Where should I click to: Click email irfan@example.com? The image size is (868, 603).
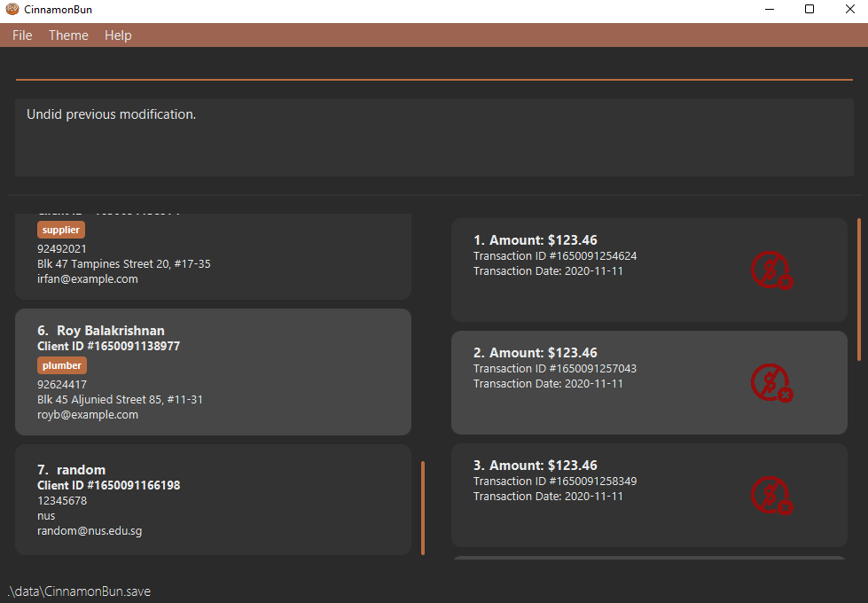[x=88, y=279]
